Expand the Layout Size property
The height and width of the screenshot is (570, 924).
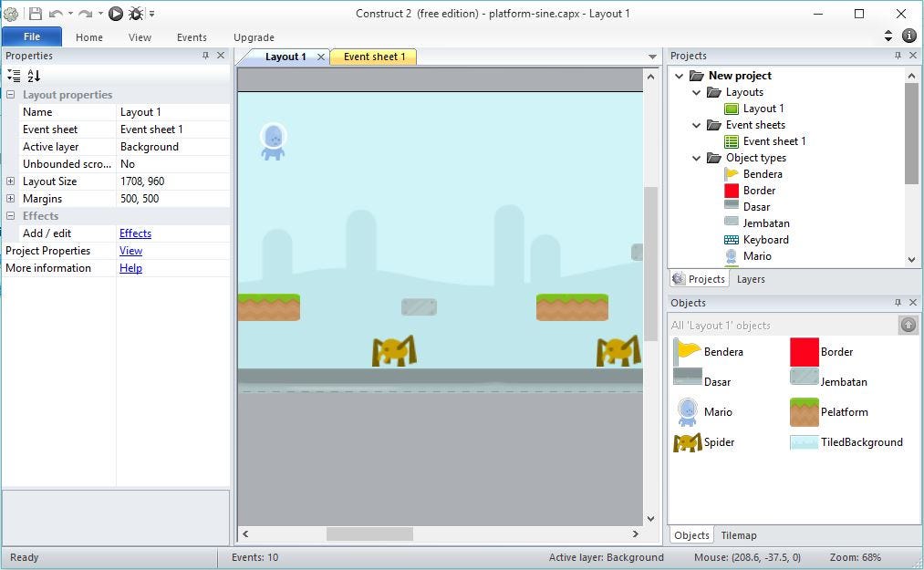(10, 181)
